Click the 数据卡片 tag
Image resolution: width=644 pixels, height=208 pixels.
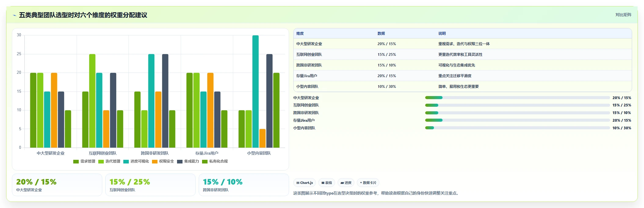368,183
